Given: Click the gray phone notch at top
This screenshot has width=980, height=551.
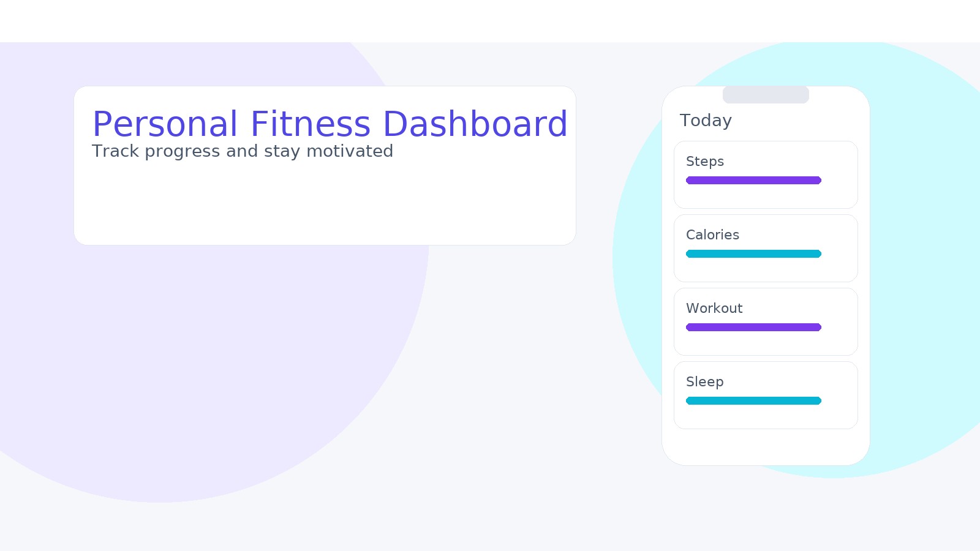Looking at the screenshot, I should pos(766,95).
